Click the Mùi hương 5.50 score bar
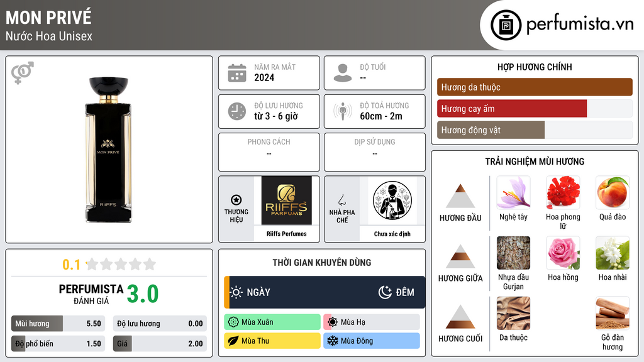The image size is (644, 362). click(x=58, y=324)
